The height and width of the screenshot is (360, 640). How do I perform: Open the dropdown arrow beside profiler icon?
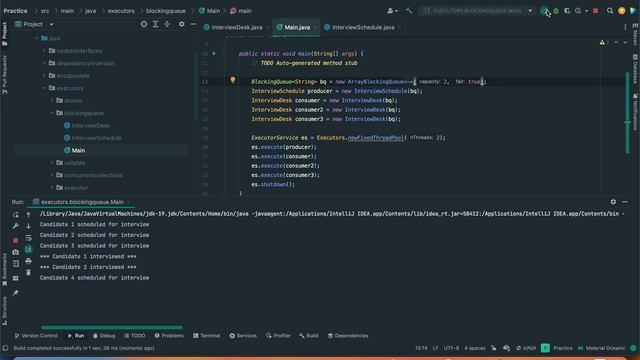[587, 11]
